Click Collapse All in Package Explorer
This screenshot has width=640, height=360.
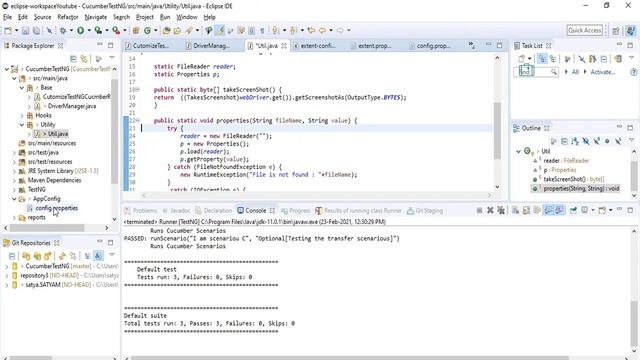[x=73, y=59]
